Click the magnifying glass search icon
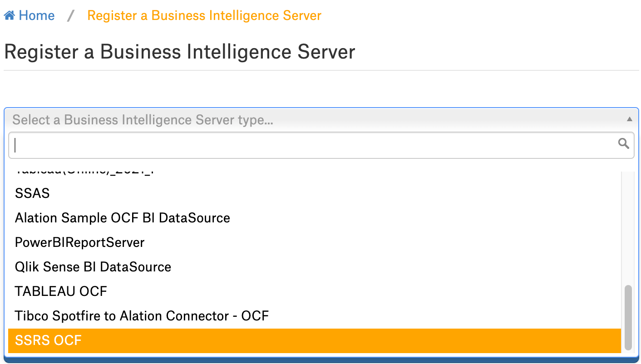This screenshot has width=641, height=364. pyautogui.click(x=624, y=144)
